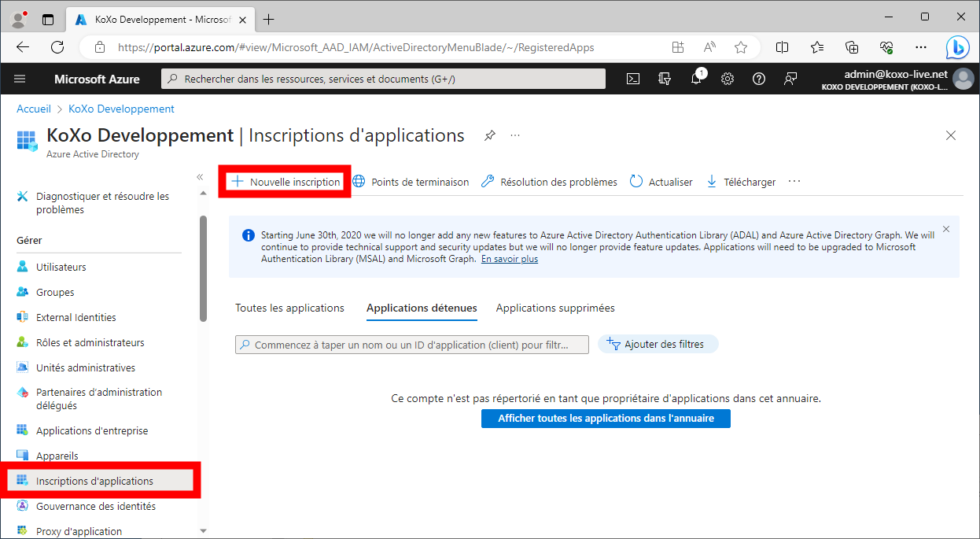980x539 pixels.
Task: Click Ajouter des filtres
Action: point(658,344)
